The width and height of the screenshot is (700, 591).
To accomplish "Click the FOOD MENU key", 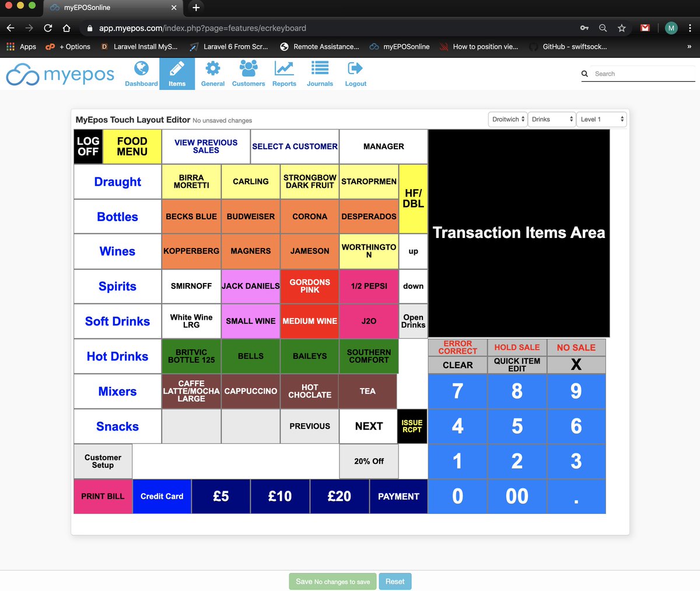I will 132,146.
